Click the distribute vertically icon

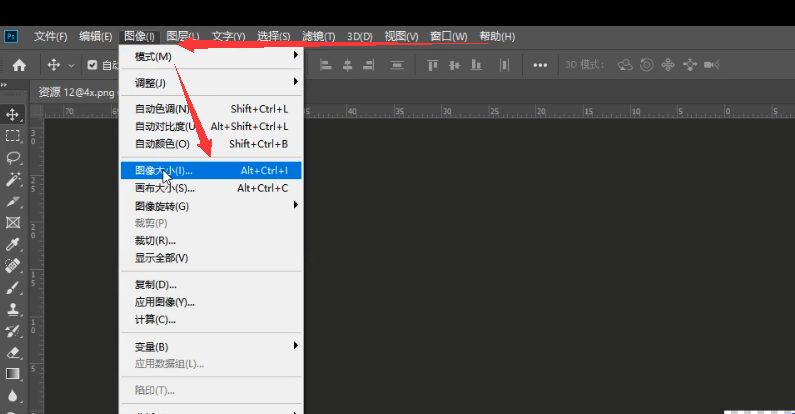pos(397,65)
